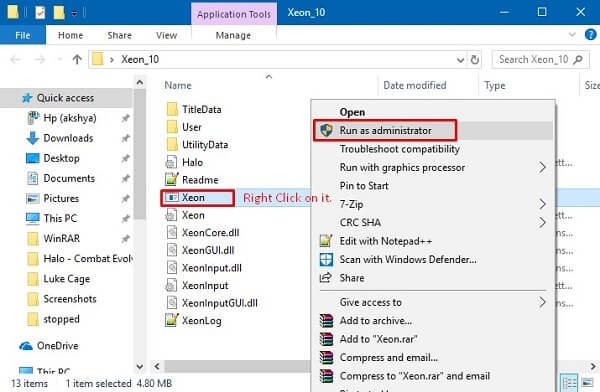This screenshot has height=392, width=600.
Task: Select the Xeon application file icon
Action: (171, 198)
